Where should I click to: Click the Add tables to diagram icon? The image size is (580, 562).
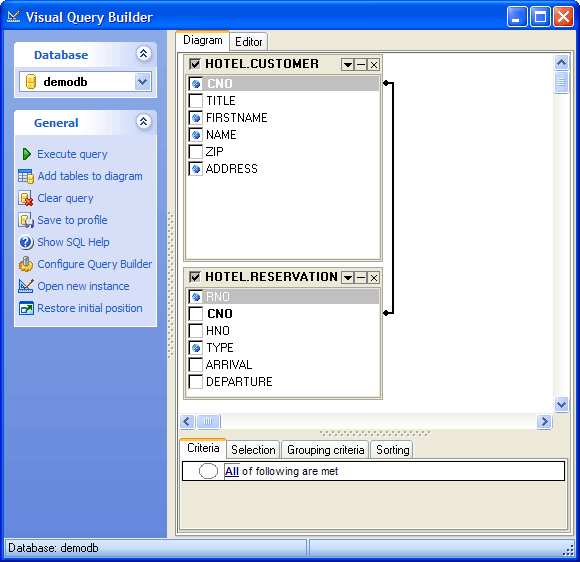coord(26,176)
